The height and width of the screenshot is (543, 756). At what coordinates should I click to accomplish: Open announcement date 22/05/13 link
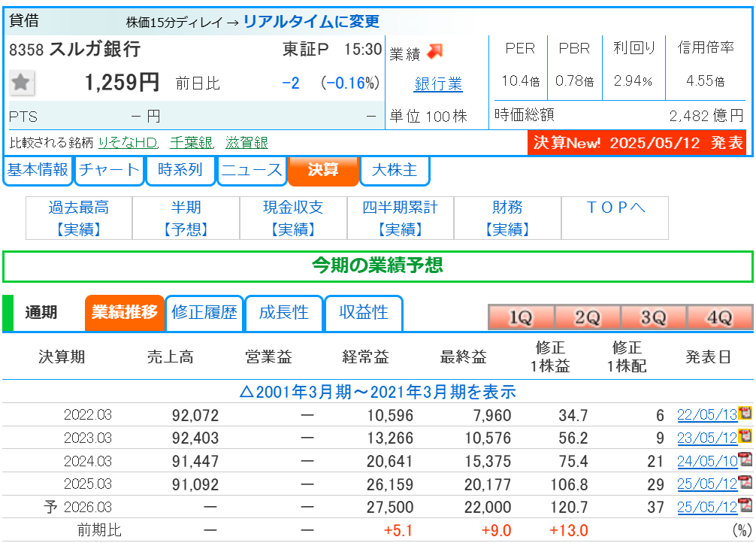point(707,414)
